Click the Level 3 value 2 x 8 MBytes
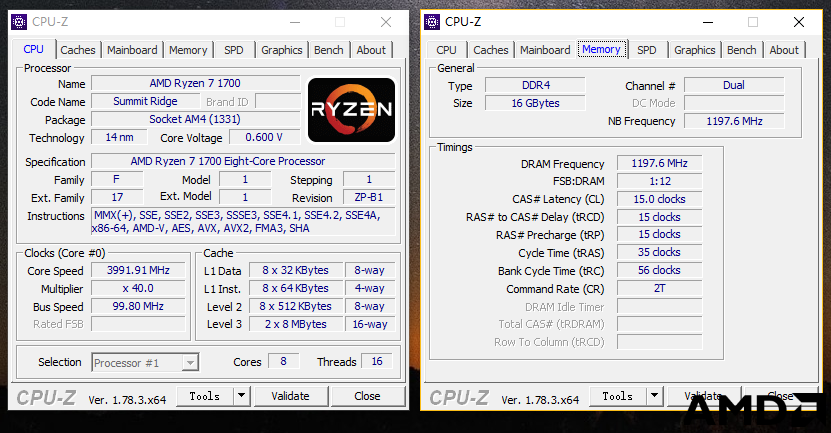 [296, 324]
